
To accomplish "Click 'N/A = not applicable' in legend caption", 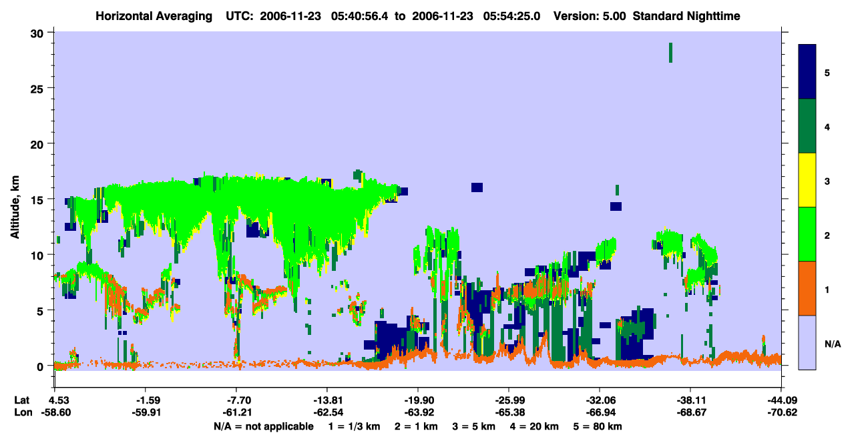I will [264, 426].
